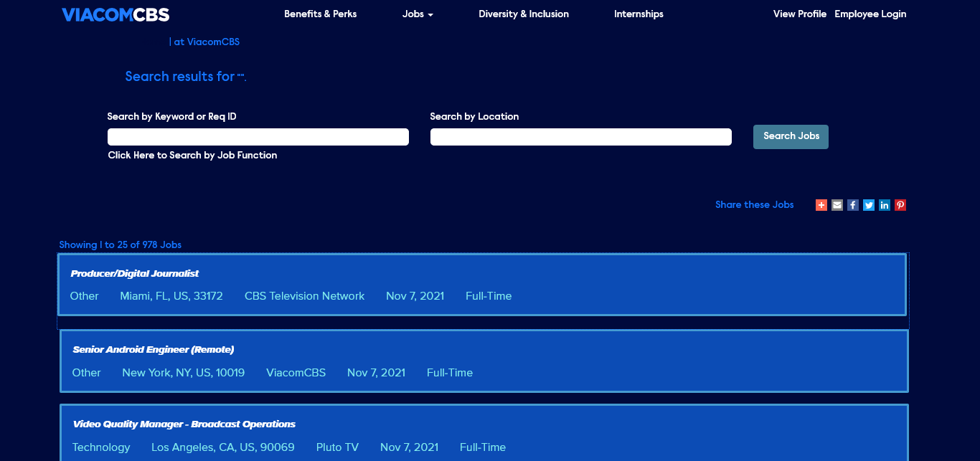
Task: Open the Producer/Digital Journalist job listing
Action: click(135, 274)
